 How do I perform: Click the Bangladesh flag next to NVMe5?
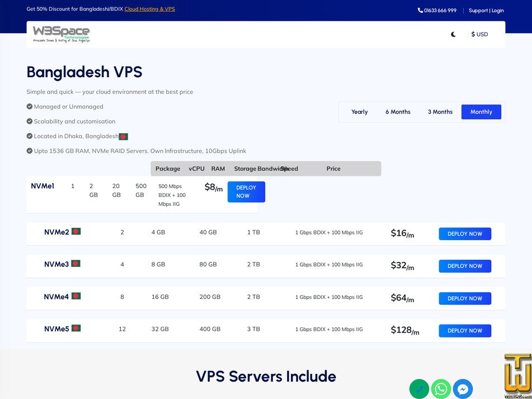coord(76,328)
